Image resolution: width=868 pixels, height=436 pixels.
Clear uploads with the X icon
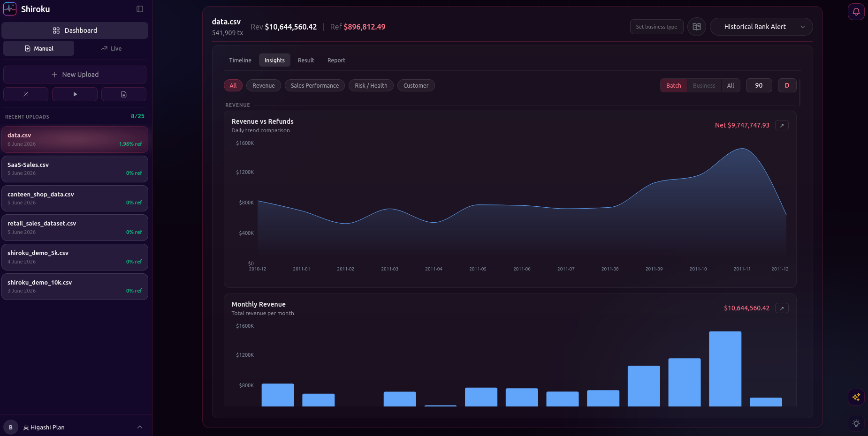(26, 94)
